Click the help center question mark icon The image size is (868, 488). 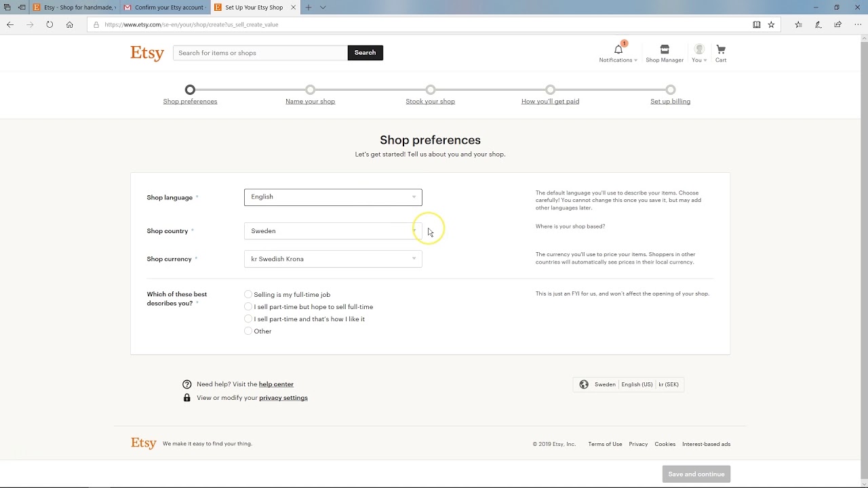point(187,384)
